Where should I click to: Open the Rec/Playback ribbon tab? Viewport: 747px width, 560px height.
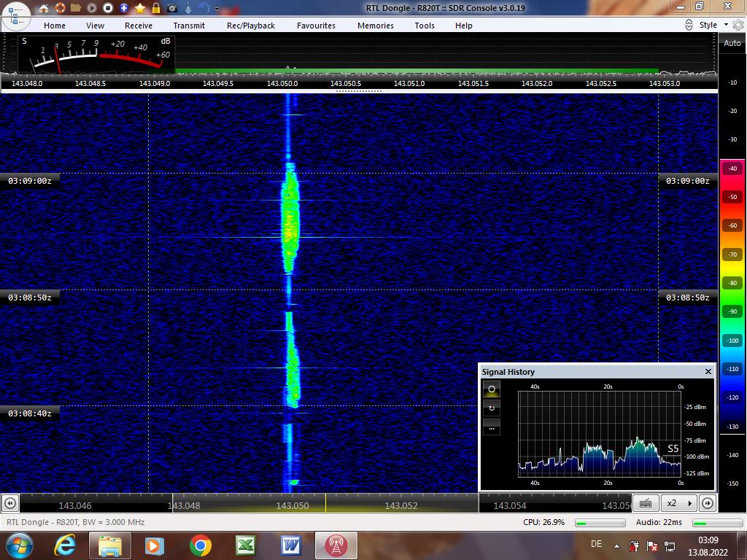251,26
